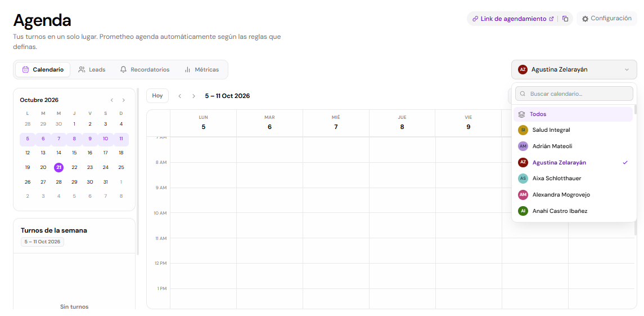Select Alexandra Mogrovejo calendar

(x=573, y=194)
